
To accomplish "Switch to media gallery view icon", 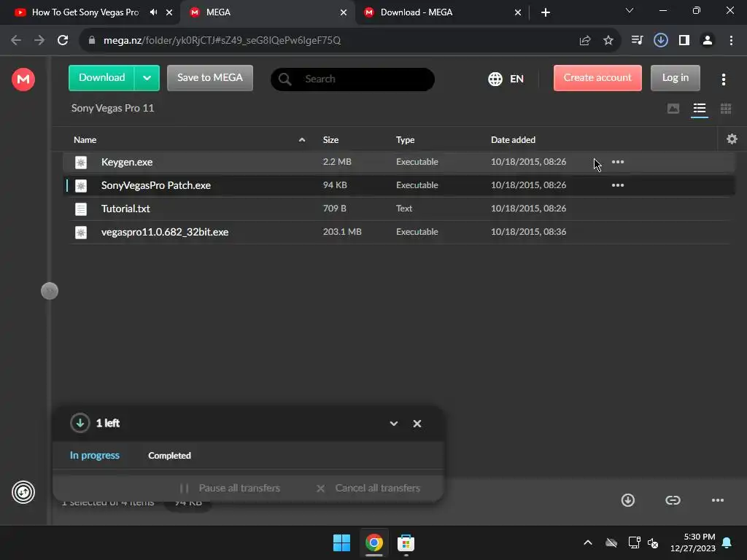I will pos(673,109).
